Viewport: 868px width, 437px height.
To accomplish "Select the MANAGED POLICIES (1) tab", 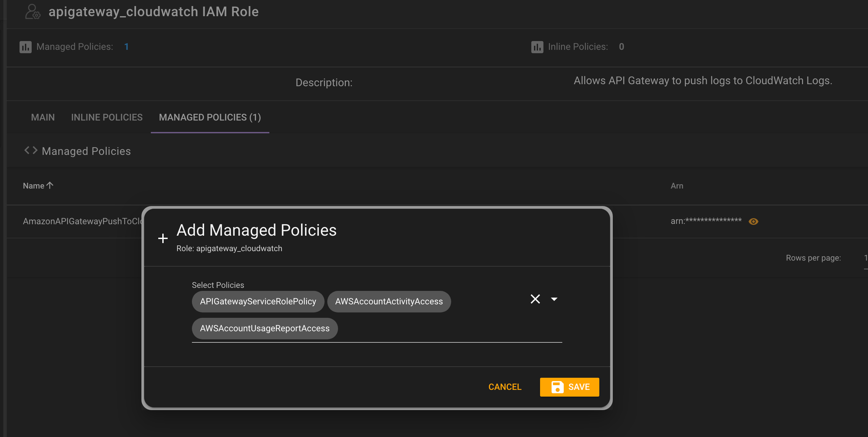I will click(x=210, y=117).
